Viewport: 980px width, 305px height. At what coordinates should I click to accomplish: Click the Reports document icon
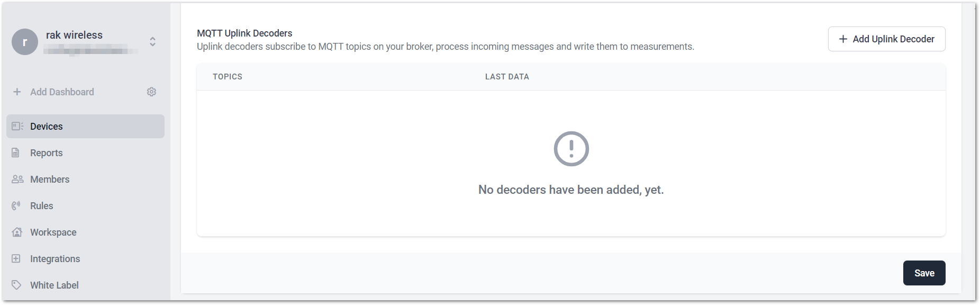point(16,152)
